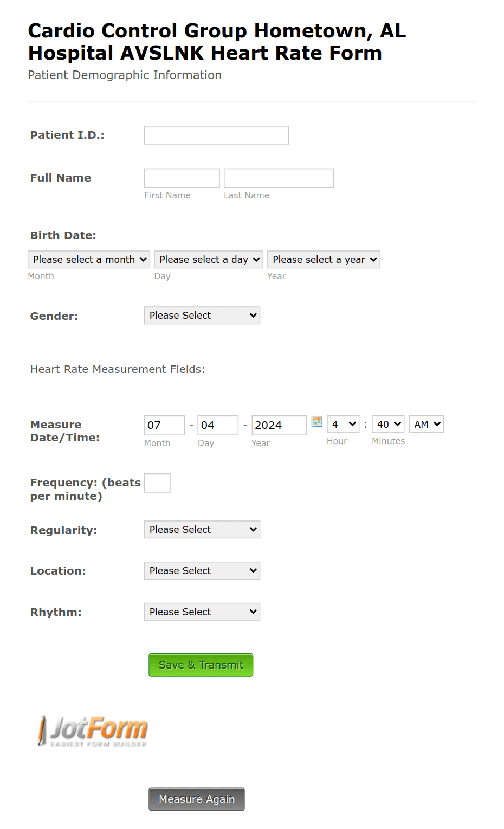Click the Frequency beats per minute field
This screenshot has width=504, height=829.
(157, 483)
